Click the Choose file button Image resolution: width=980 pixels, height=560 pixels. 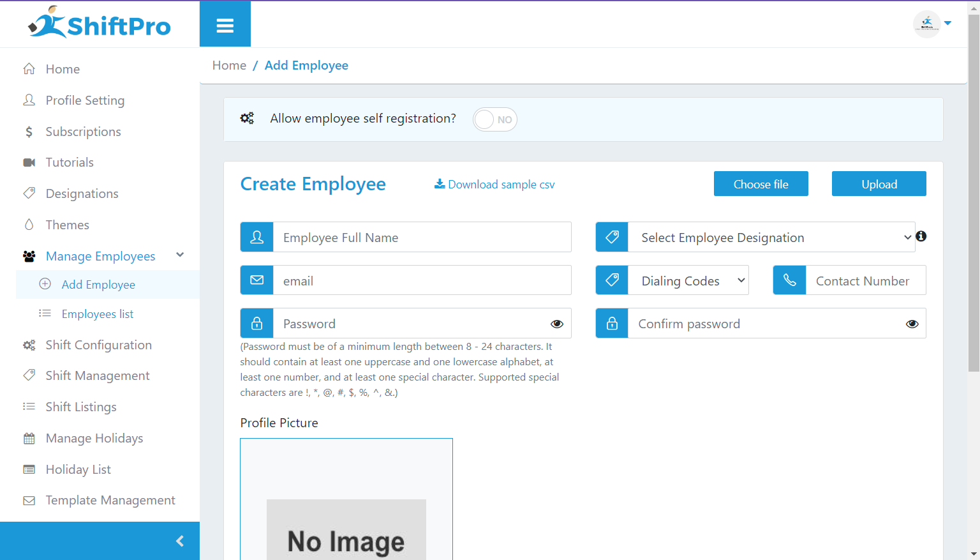tap(761, 184)
